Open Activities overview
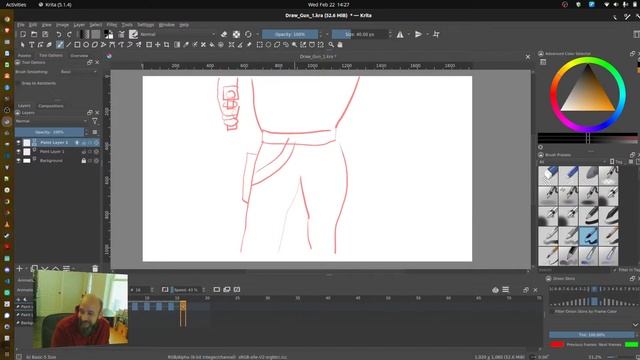The image size is (640, 360). tap(16, 5)
